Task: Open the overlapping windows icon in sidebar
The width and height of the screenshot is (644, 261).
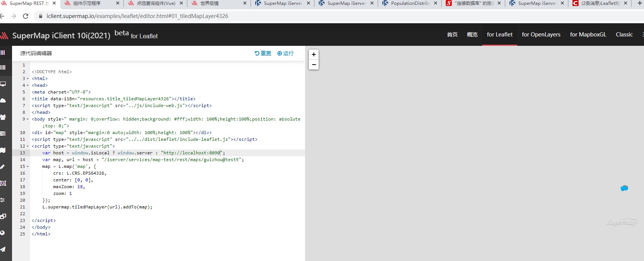Action: pos(3,216)
